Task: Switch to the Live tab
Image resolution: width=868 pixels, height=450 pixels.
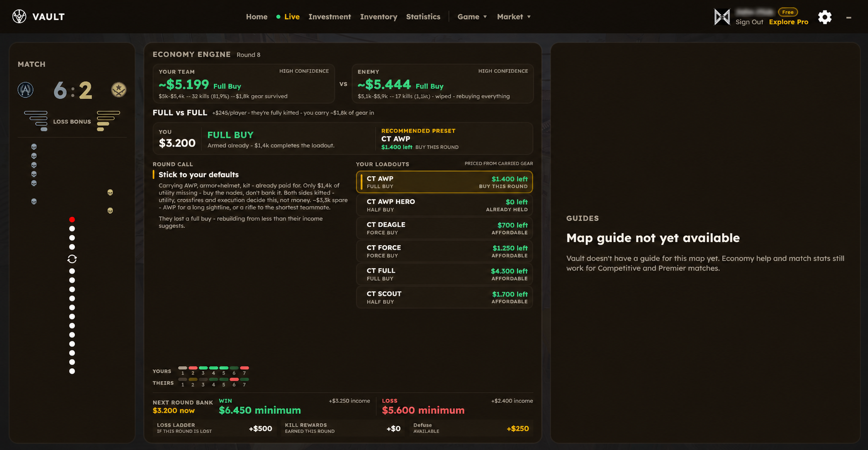Action: tap(288, 16)
